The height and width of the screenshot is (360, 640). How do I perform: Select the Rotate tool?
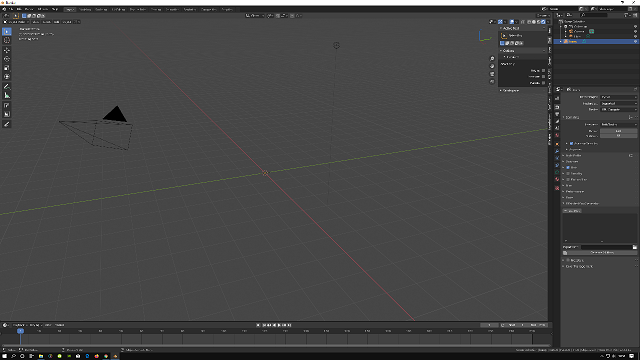7,59
